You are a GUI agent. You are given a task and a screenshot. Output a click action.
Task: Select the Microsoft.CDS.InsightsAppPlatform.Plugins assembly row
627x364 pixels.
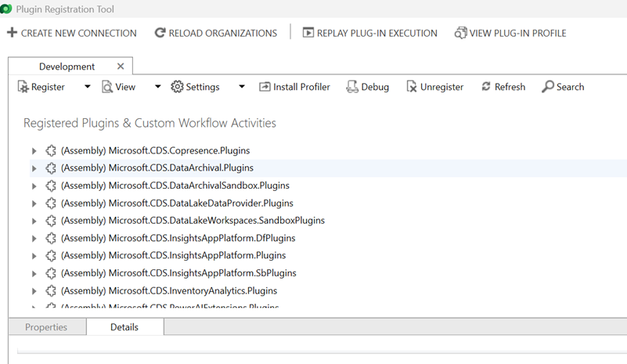174,255
